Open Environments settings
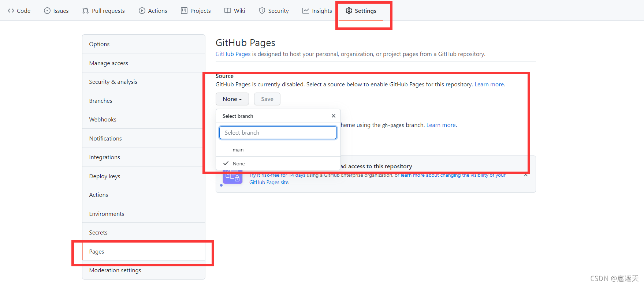 144,214
